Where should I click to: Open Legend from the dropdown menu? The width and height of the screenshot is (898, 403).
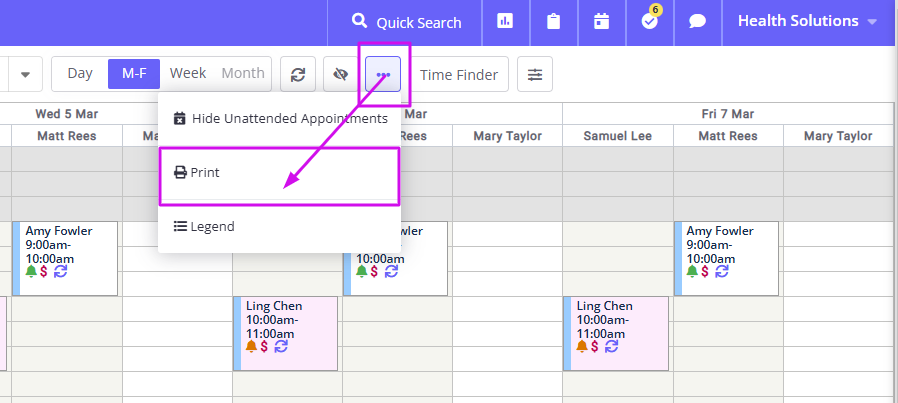tap(280, 226)
